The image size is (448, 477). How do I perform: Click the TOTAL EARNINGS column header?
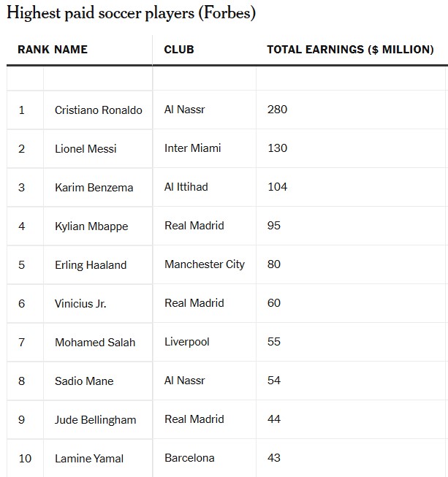(350, 50)
